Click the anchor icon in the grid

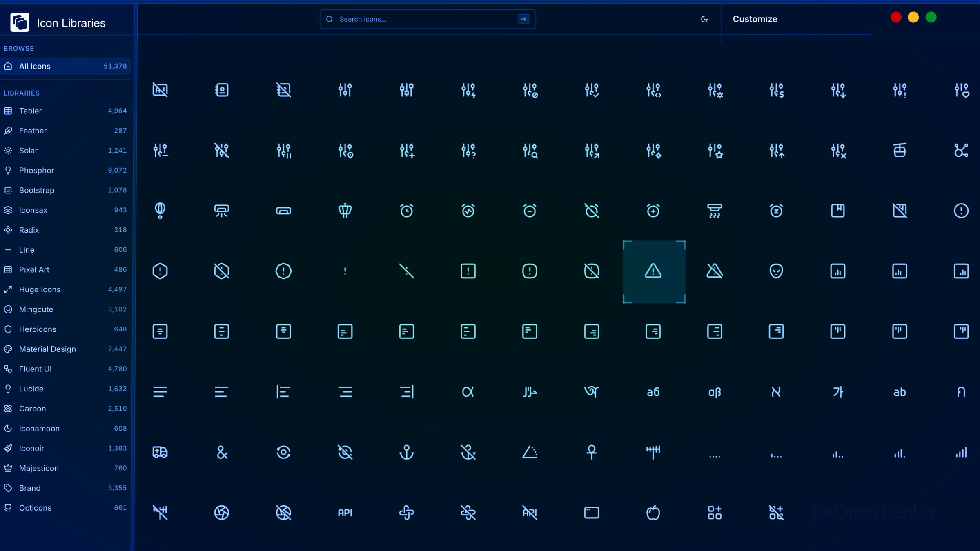407,452
